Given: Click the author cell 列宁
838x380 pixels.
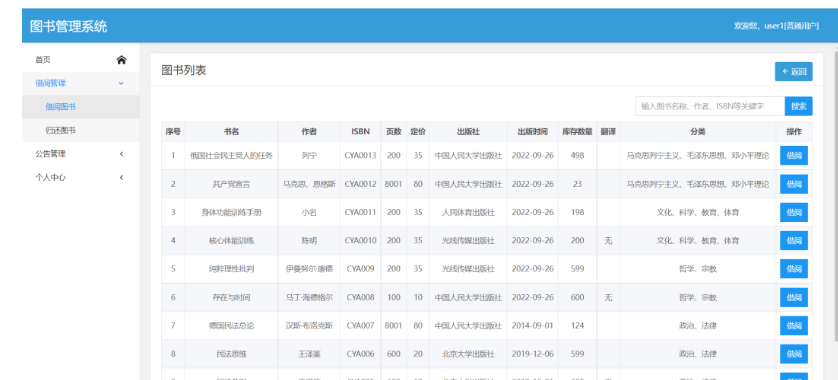Looking at the screenshot, I should (309, 156).
